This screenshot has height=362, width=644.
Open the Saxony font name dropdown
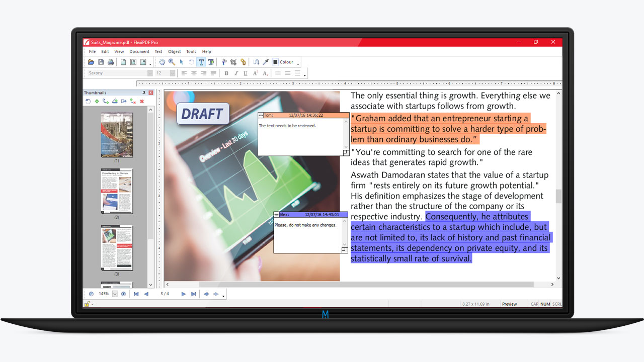(x=150, y=73)
